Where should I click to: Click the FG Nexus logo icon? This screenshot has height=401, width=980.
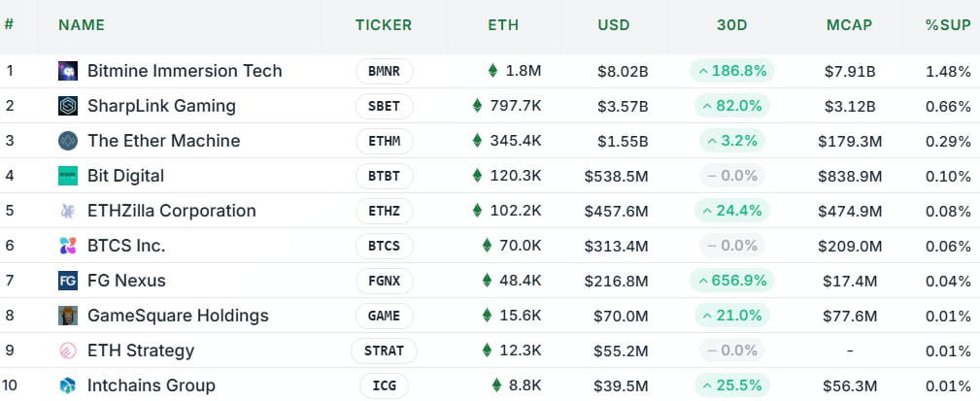point(68,281)
